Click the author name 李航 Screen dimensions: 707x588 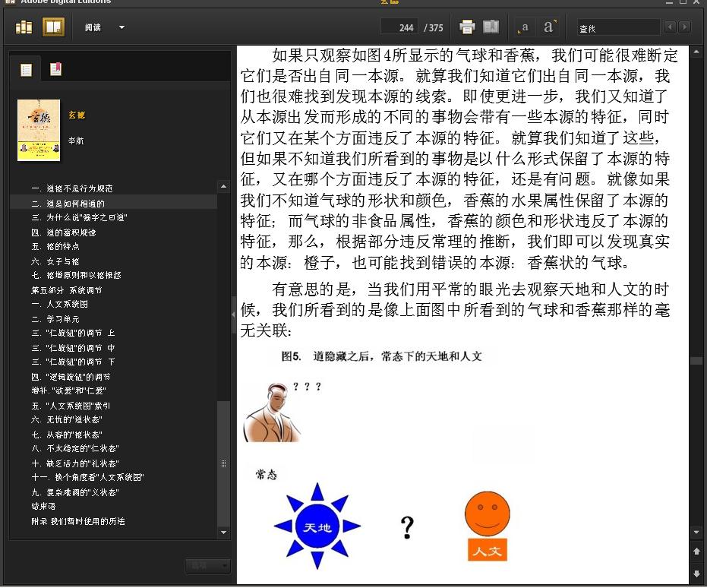pos(76,141)
